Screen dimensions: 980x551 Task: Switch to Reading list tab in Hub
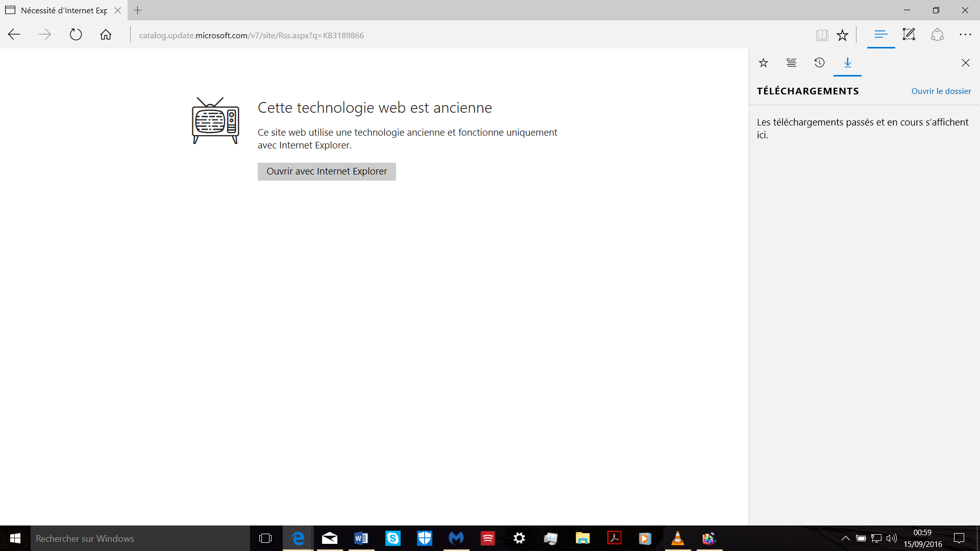[792, 63]
